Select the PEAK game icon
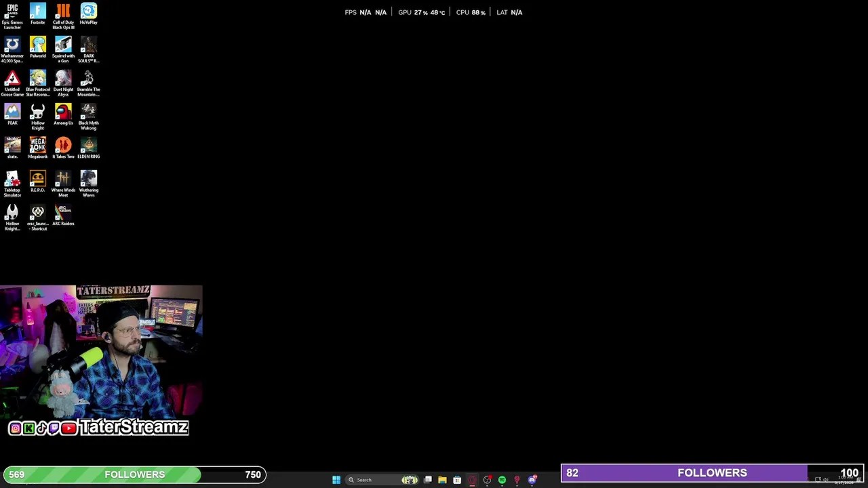 [x=12, y=115]
